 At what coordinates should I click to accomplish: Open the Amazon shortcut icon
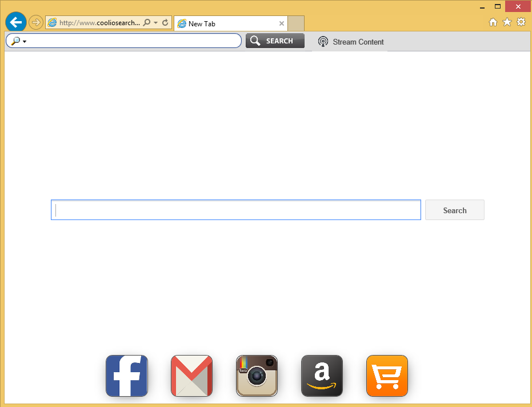tap(322, 376)
